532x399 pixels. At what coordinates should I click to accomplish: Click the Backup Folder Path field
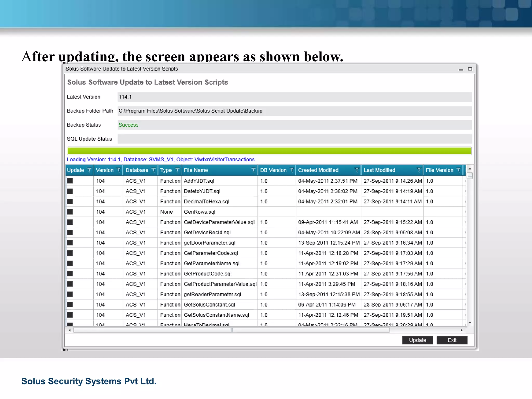(x=295, y=111)
